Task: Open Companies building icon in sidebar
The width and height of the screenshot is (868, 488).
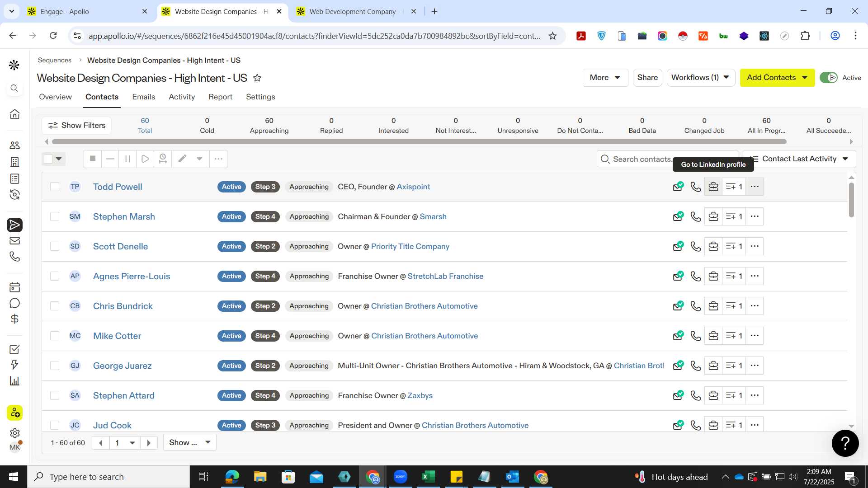Action: [x=14, y=162]
